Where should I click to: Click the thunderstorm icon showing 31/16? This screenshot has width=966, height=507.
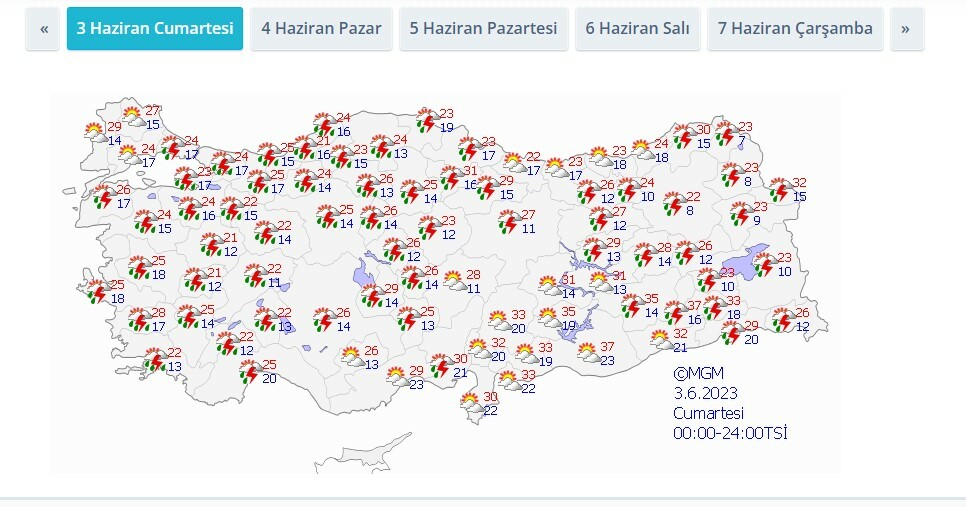(451, 177)
